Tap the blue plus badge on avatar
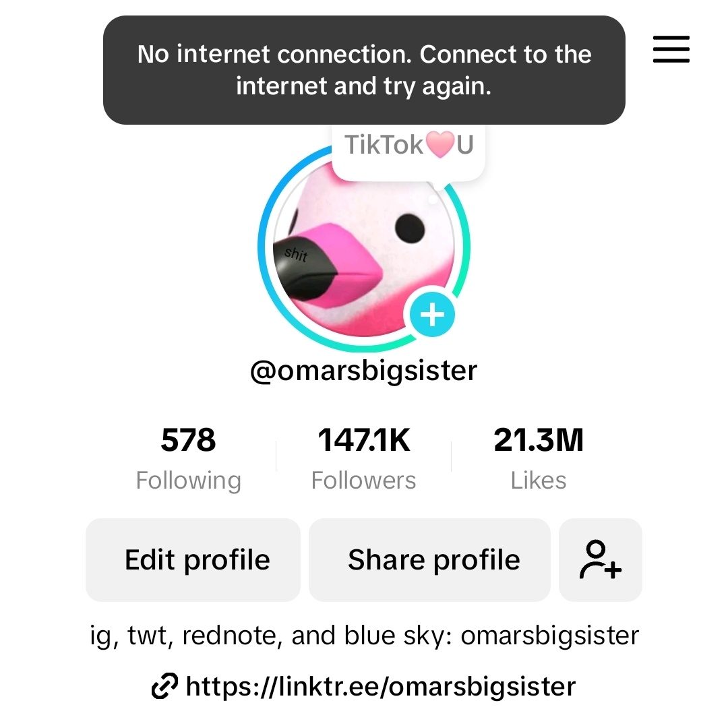Screen dimensions: 728x707 pyautogui.click(x=432, y=314)
